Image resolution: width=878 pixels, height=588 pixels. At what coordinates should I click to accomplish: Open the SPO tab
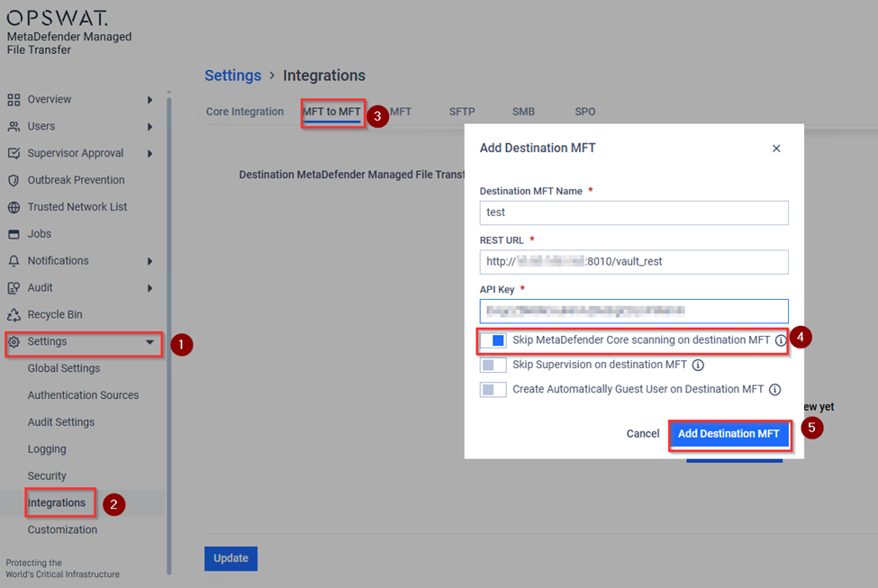pos(585,112)
